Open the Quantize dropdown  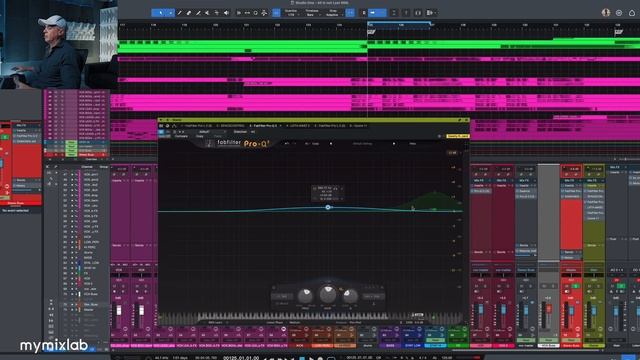(291, 13)
